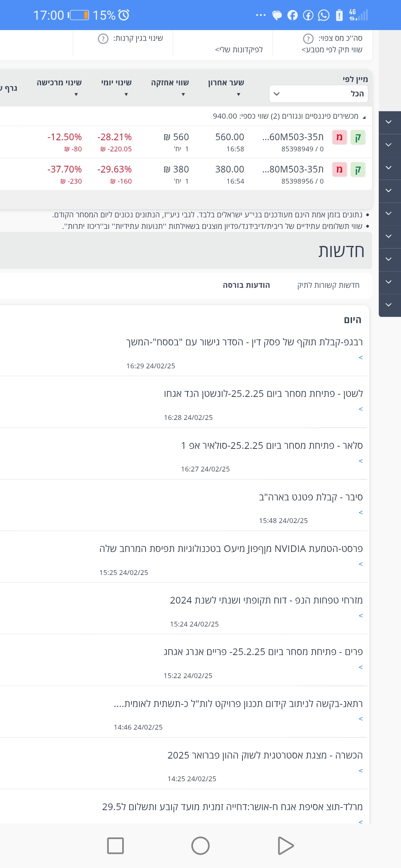Screen dimensions: 401x868
Task: Expand the fourth chevron in the dark side panel
Action: click(x=389, y=191)
